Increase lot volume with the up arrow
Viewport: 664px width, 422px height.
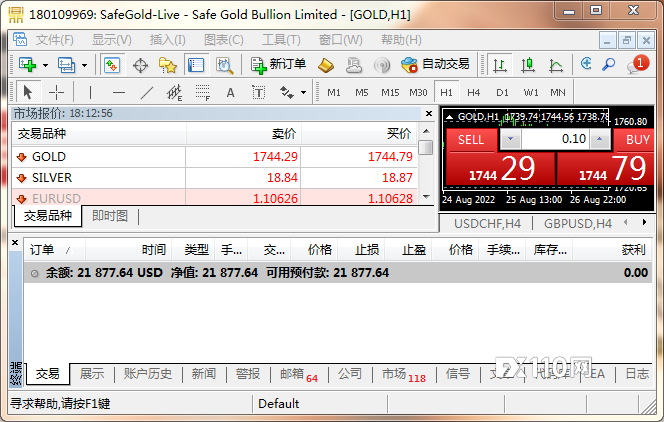[600, 139]
